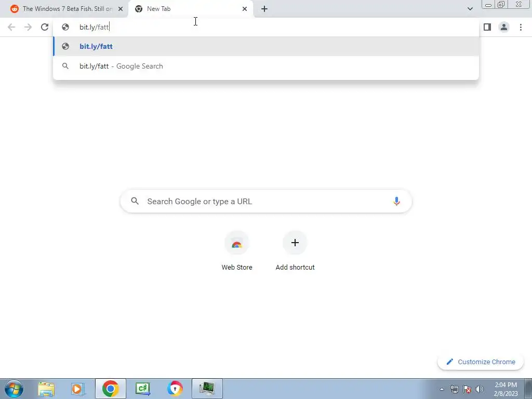
Task: Restore down the Chrome window
Action: tap(501, 4)
